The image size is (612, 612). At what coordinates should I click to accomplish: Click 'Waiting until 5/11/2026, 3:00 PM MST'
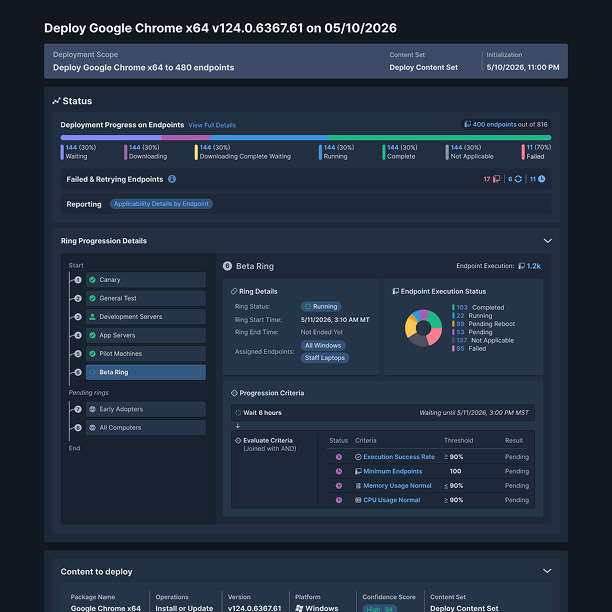pos(474,413)
